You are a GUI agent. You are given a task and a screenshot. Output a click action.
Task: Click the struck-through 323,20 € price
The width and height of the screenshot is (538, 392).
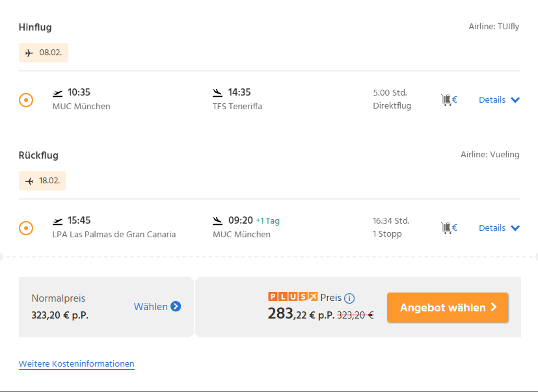(355, 315)
